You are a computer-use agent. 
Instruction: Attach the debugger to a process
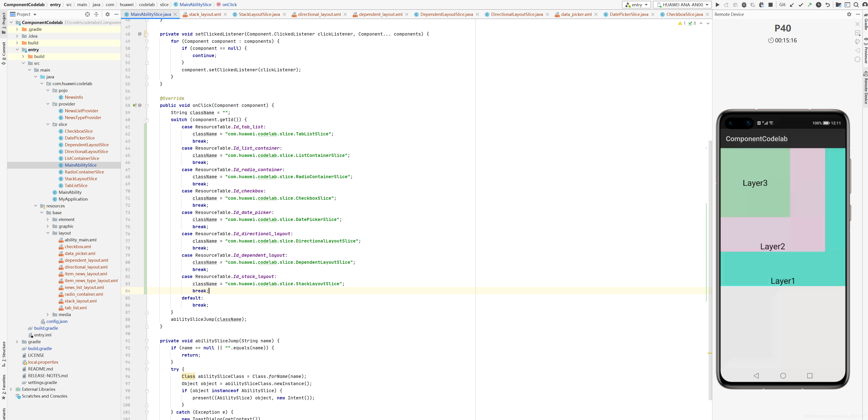coord(762,5)
